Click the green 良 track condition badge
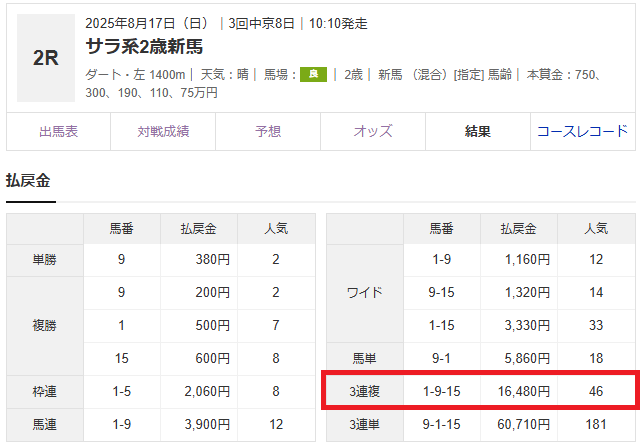The image size is (642, 445). click(x=313, y=74)
